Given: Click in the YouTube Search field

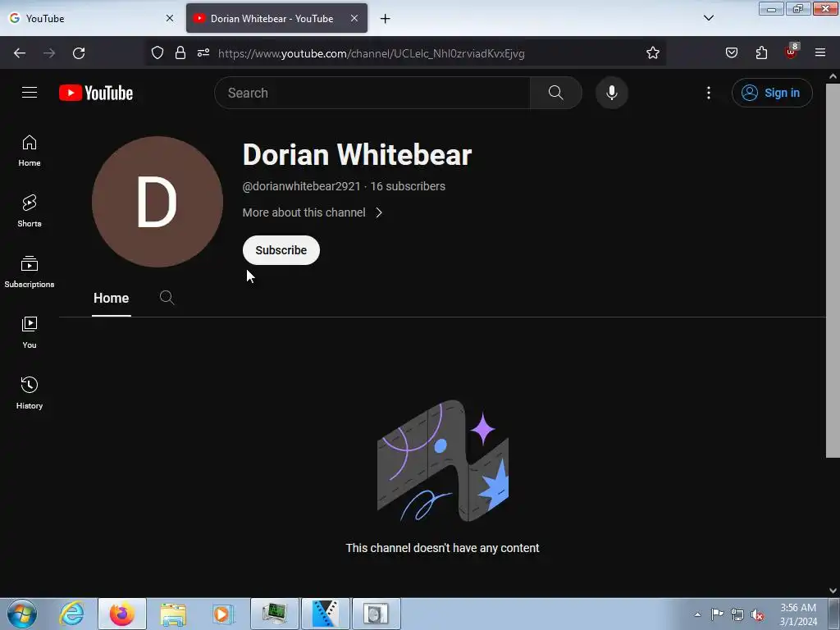Looking at the screenshot, I should 372,93.
